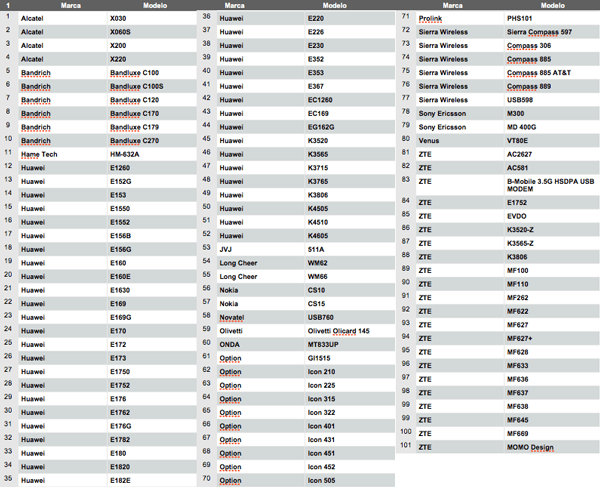Select the MF669 model cell
Viewport: 600px width, 487px height.
pyautogui.click(x=552, y=433)
